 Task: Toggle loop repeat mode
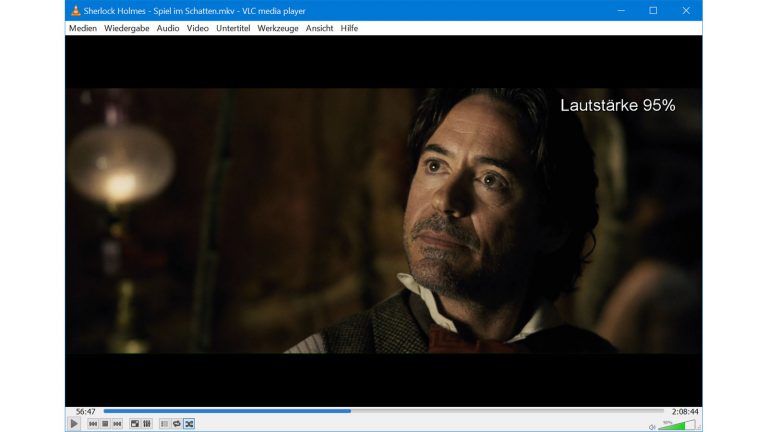(x=177, y=424)
